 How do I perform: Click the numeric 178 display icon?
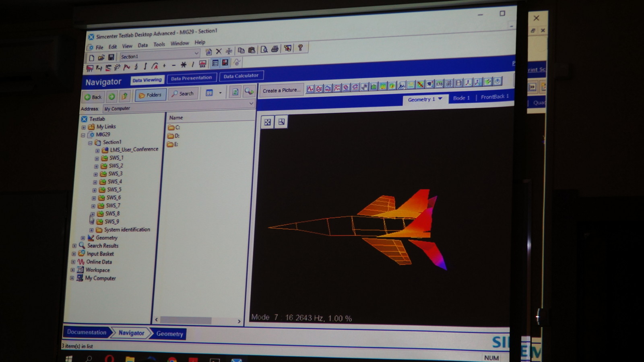[439, 84]
